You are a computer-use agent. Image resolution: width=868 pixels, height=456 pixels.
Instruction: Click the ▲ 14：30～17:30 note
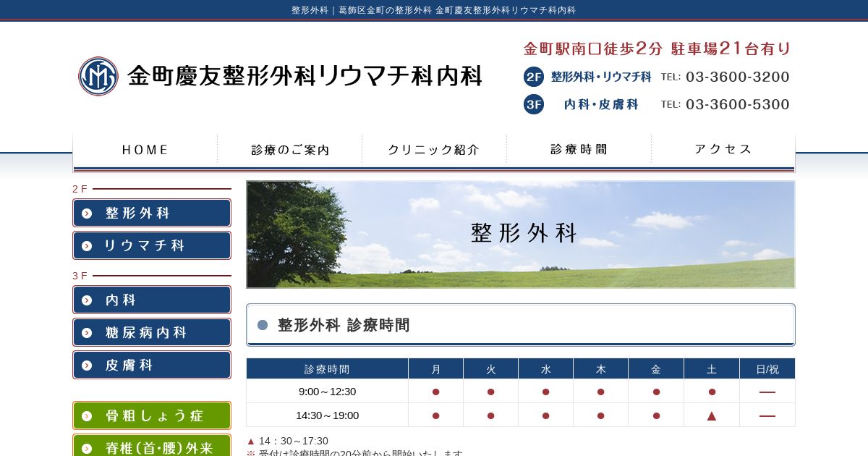click(x=287, y=441)
